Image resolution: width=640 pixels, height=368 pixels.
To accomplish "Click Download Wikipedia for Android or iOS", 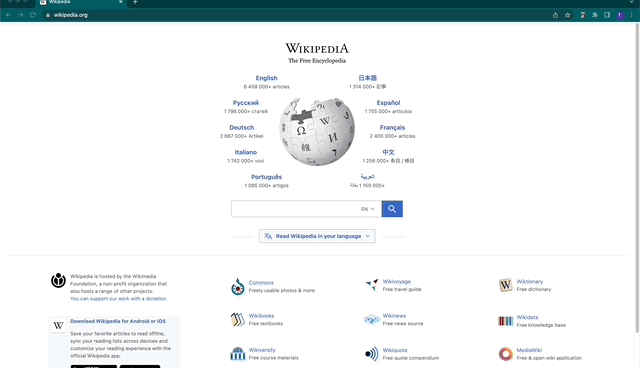I will pyautogui.click(x=118, y=321).
